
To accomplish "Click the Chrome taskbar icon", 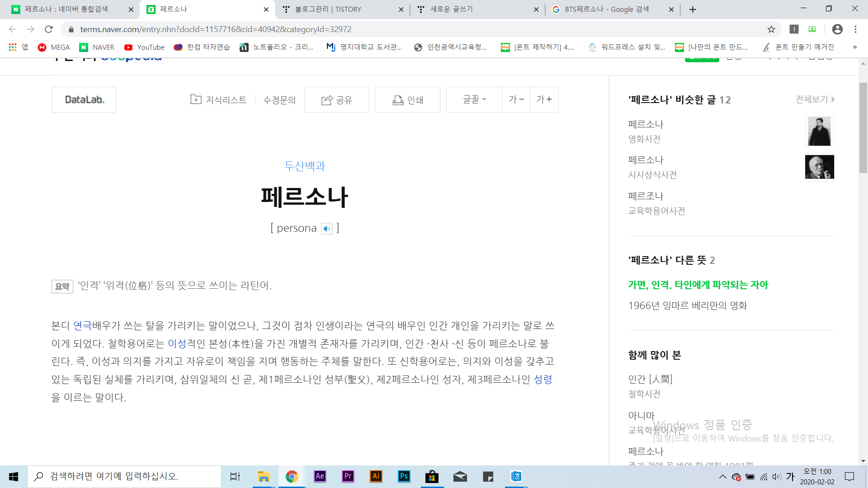I will click(x=292, y=477).
